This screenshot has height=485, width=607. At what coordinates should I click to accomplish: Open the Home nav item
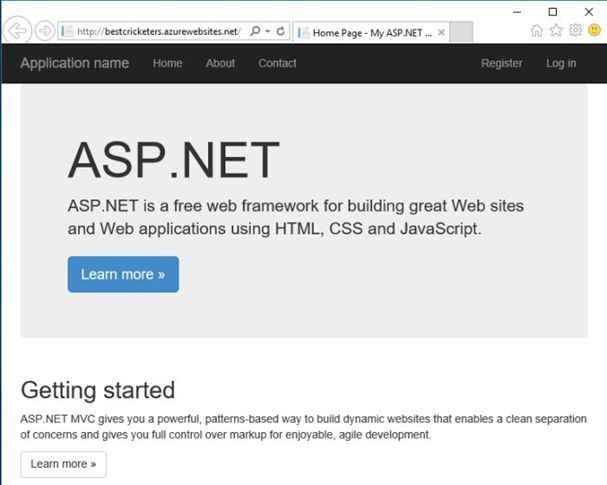click(167, 63)
